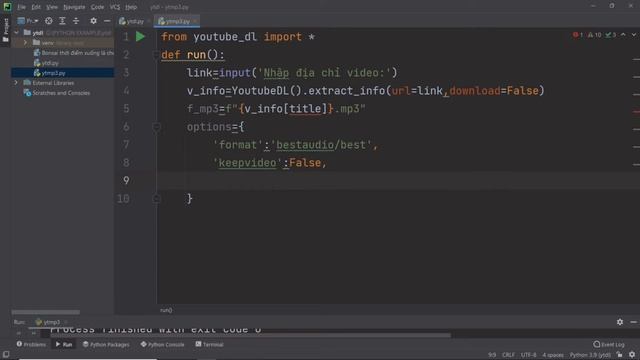Open the Python 3.9 interpreter selector

tap(591, 355)
